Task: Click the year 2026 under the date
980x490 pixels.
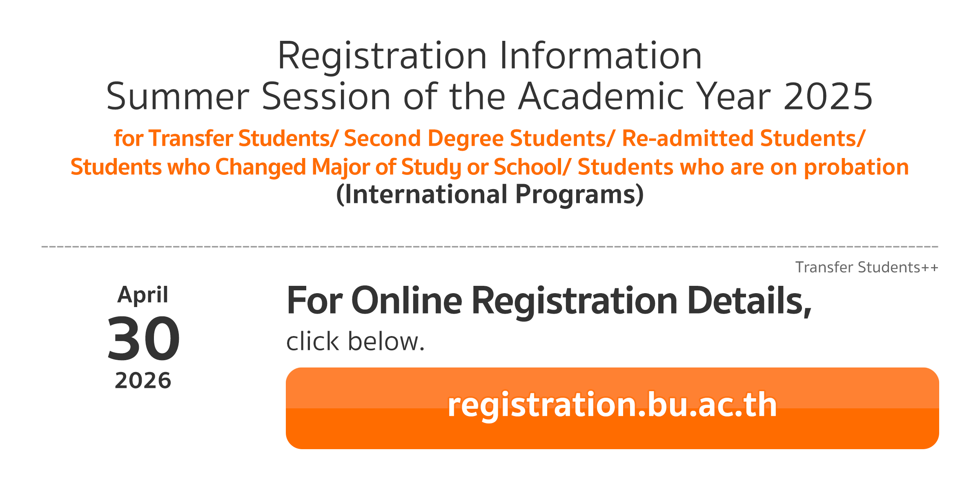Action: pyautogui.click(x=143, y=381)
